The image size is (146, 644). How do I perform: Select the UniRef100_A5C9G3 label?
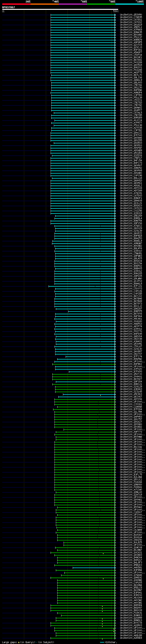point(131,394)
